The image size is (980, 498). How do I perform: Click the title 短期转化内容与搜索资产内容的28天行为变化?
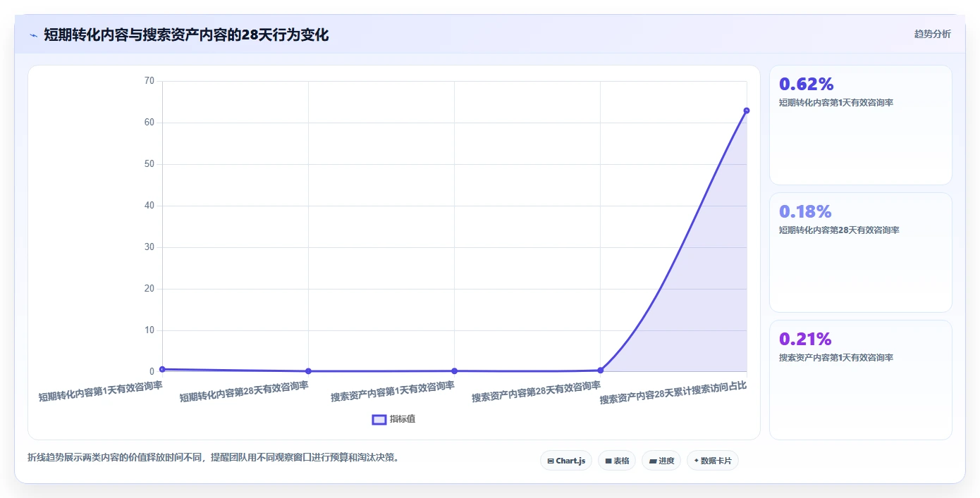point(186,35)
